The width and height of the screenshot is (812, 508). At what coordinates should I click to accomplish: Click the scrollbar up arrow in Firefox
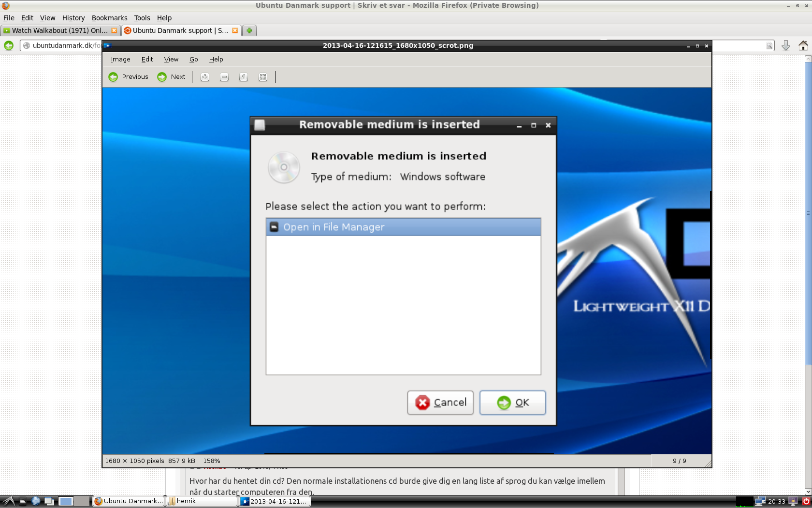point(808,59)
